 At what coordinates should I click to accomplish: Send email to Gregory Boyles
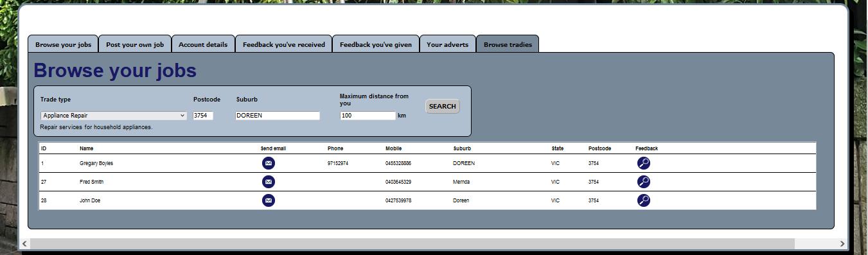269,163
